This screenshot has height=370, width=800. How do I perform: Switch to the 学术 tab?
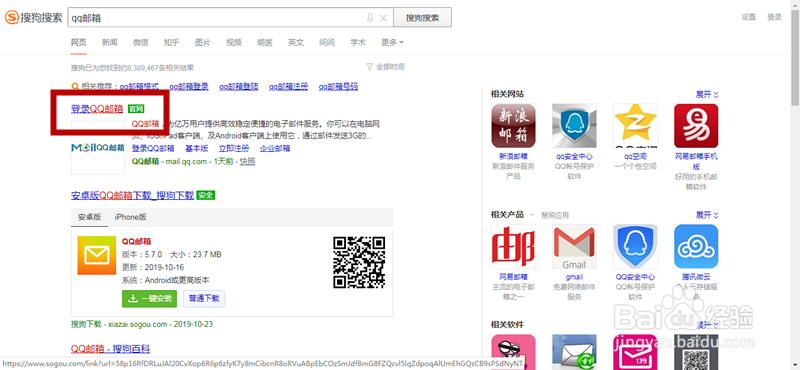(x=358, y=42)
